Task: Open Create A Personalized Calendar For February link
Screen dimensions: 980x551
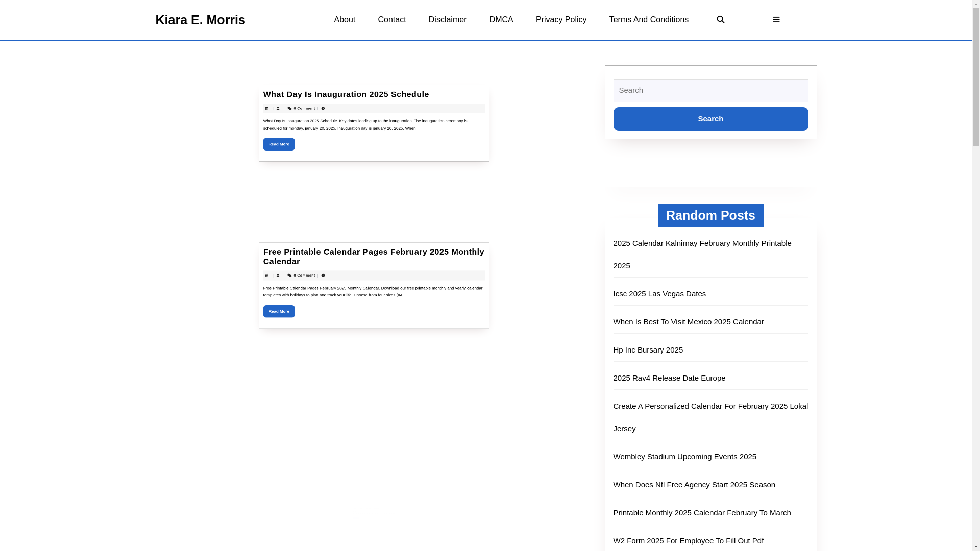Action: 710,417
